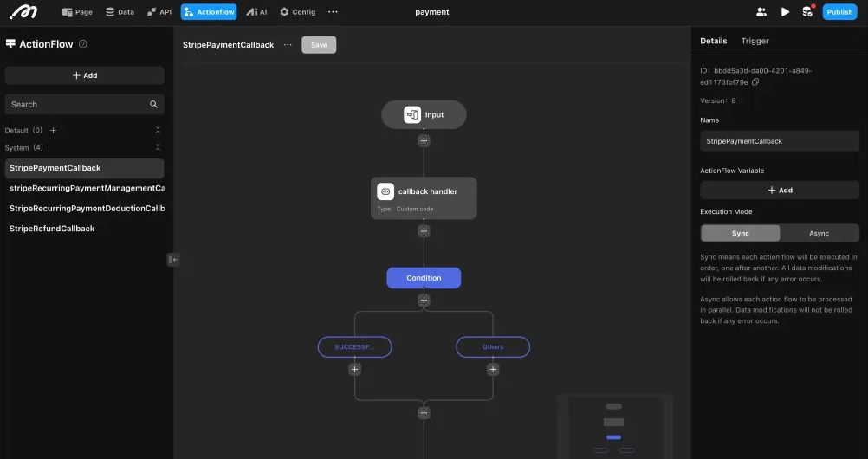Select stripeRecurringPaymentManagementCallback flow
This screenshot has width=868, height=459.
pos(85,188)
